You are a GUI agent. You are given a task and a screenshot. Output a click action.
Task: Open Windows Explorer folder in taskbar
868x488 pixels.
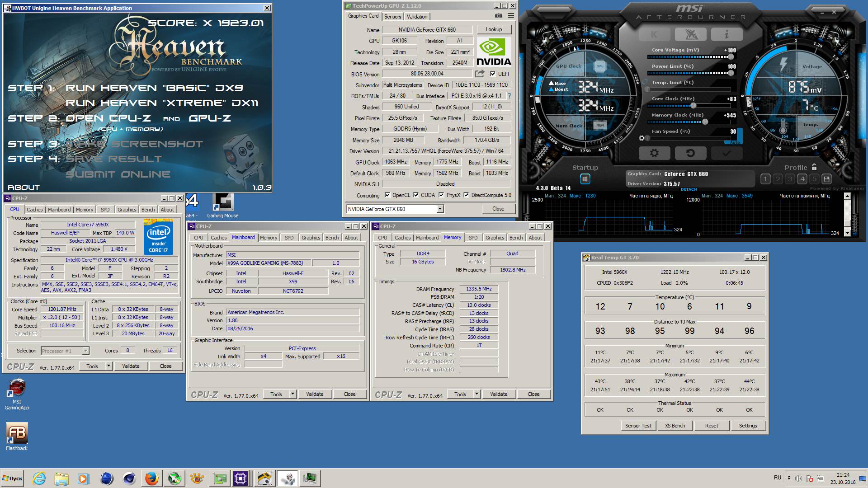click(61, 478)
